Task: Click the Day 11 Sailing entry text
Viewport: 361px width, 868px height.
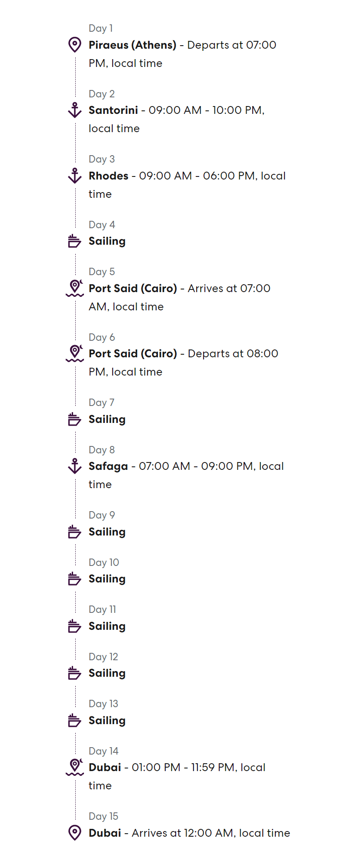Action: point(107,626)
